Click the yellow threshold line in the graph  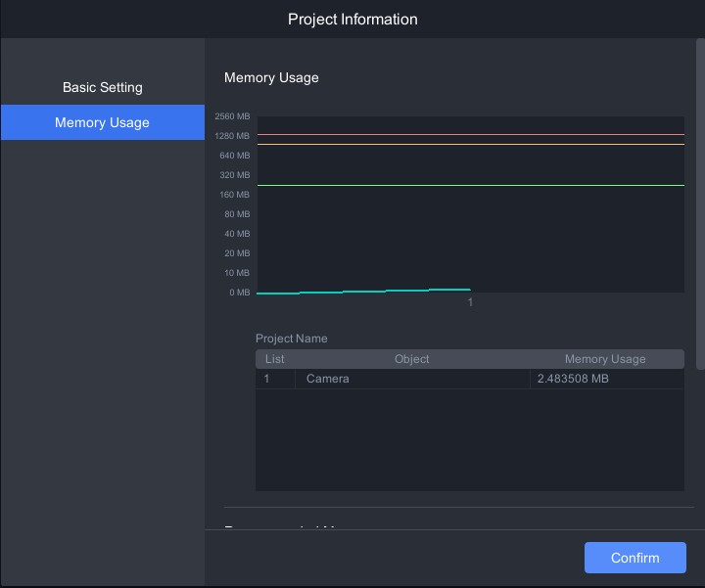coord(470,145)
